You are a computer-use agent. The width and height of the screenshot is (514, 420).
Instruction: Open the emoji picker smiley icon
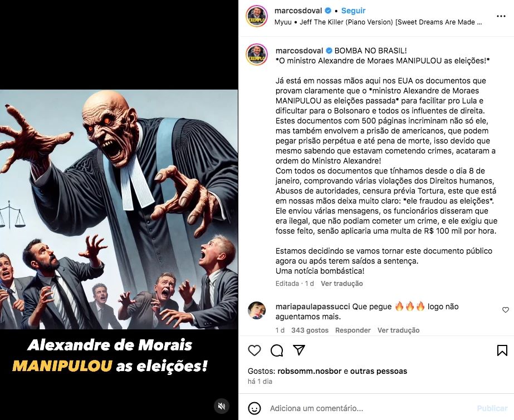click(254, 408)
